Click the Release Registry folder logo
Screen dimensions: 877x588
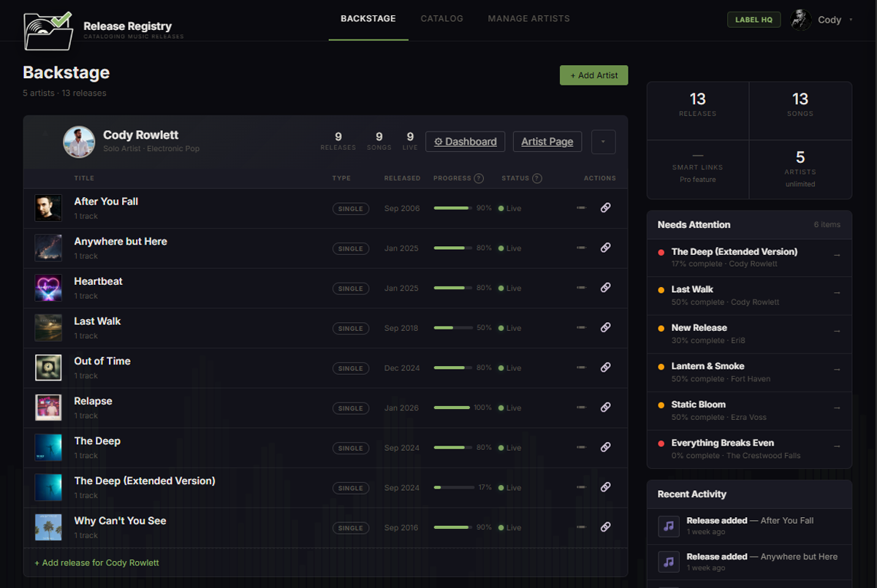click(47, 31)
